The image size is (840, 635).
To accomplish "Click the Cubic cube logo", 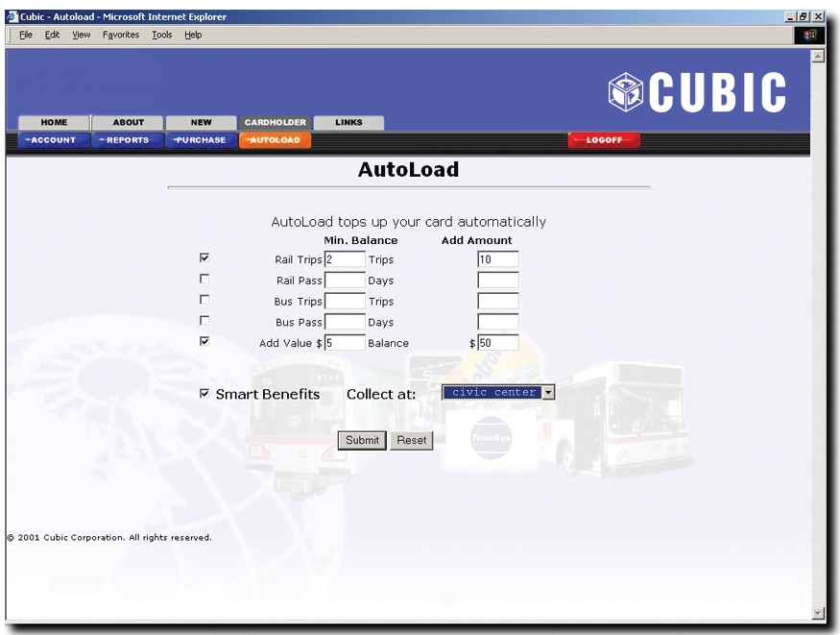I will (625, 89).
